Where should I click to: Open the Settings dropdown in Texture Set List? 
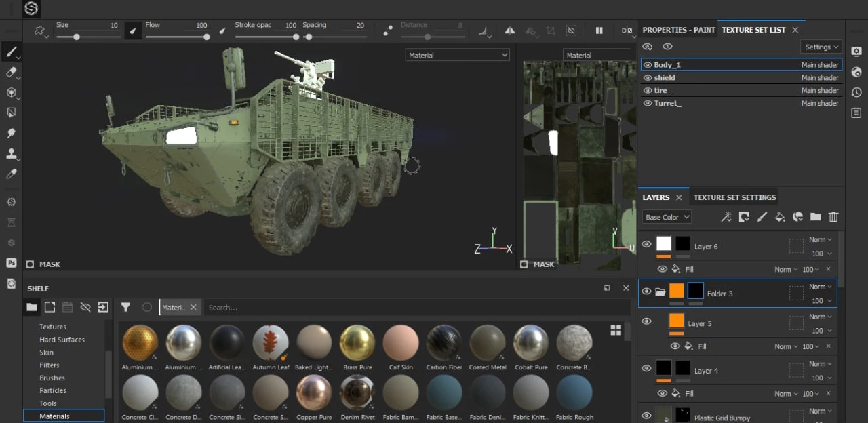[x=821, y=47]
